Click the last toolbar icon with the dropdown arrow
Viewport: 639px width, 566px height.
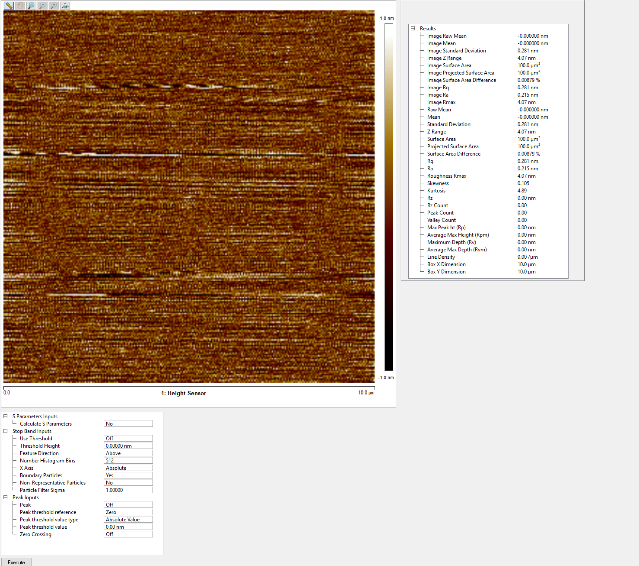click(x=65, y=6)
